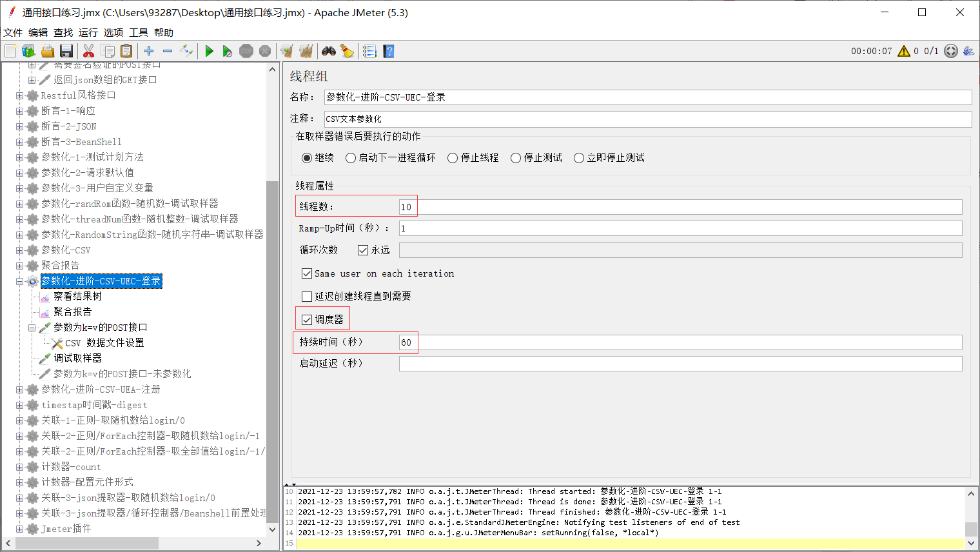Click the 线程数 input field
This screenshot has height=552, width=980.
point(680,207)
